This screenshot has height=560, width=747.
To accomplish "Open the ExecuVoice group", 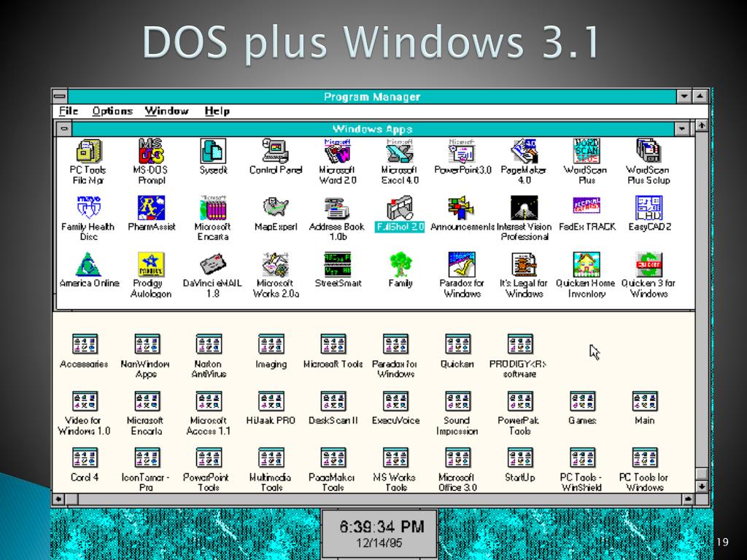I will [395, 401].
